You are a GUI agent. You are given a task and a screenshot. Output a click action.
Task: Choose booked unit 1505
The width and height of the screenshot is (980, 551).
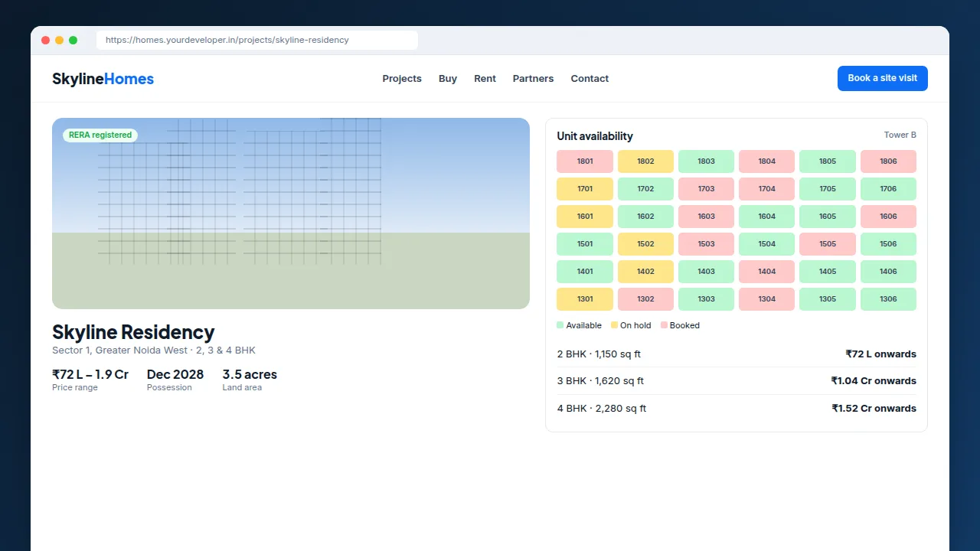click(828, 244)
